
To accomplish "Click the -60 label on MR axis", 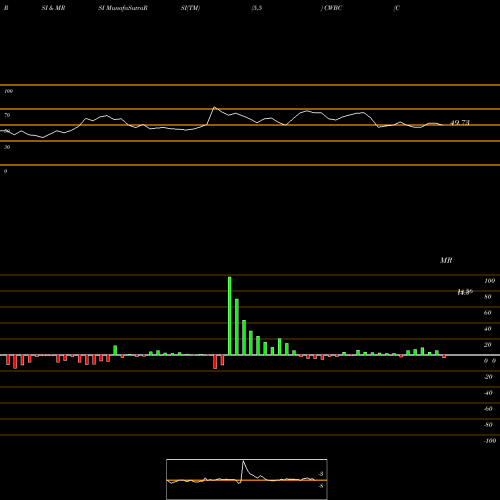I will click(488, 409).
